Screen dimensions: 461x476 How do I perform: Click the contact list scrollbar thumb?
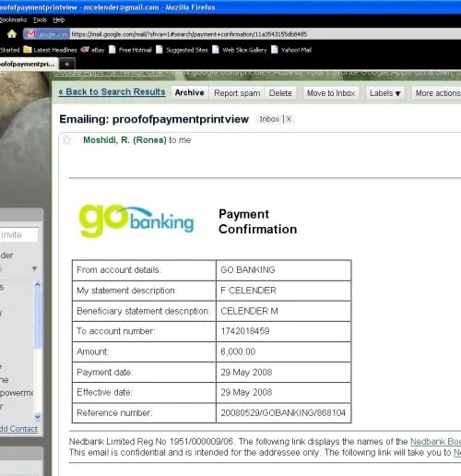coord(38,318)
